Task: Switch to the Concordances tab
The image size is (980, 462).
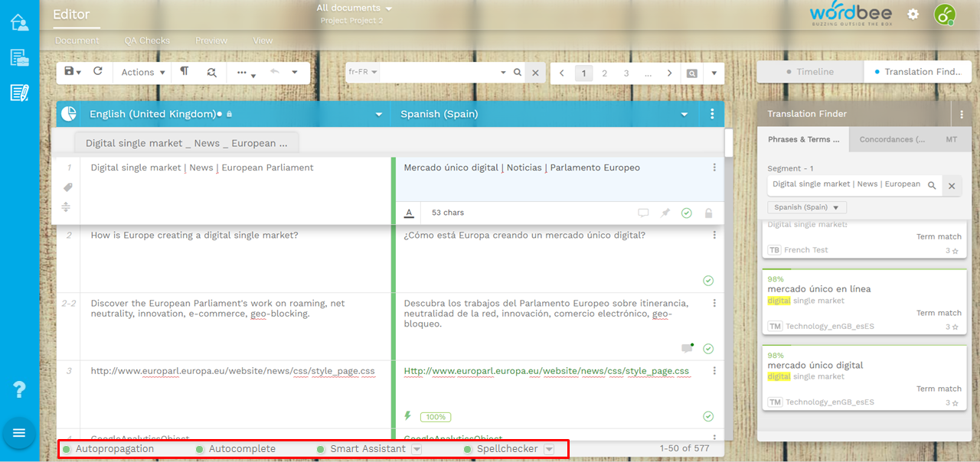Action: point(892,140)
